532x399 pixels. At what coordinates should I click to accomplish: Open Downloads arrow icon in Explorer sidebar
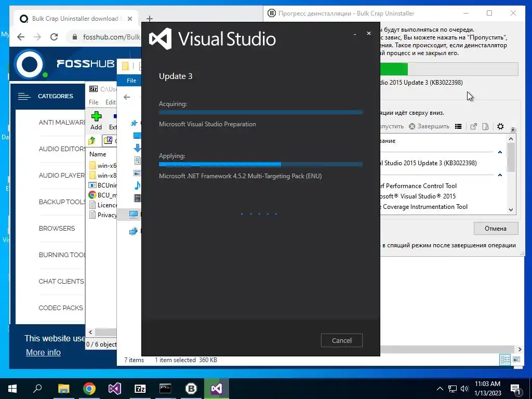pos(137,148)
